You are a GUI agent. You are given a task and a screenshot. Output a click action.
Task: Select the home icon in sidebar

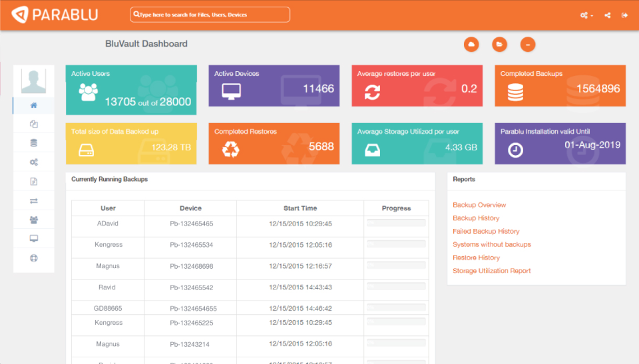(34, 105)
